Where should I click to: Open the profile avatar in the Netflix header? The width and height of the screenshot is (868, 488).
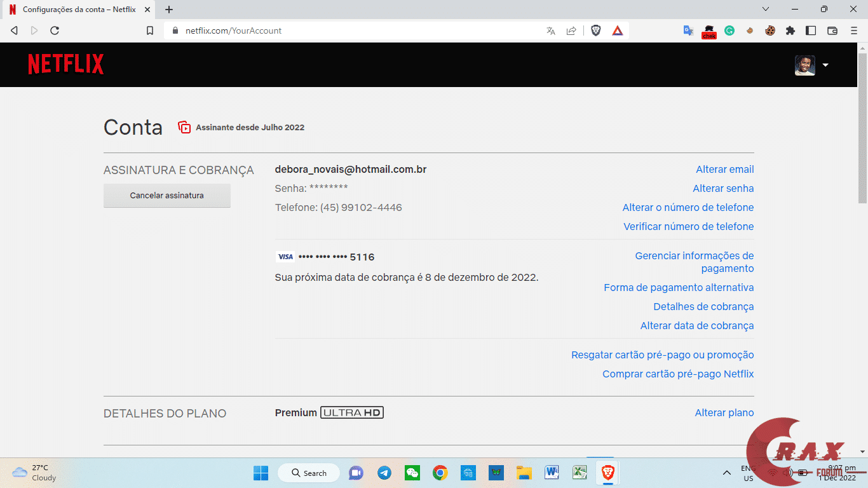(805, 65)
